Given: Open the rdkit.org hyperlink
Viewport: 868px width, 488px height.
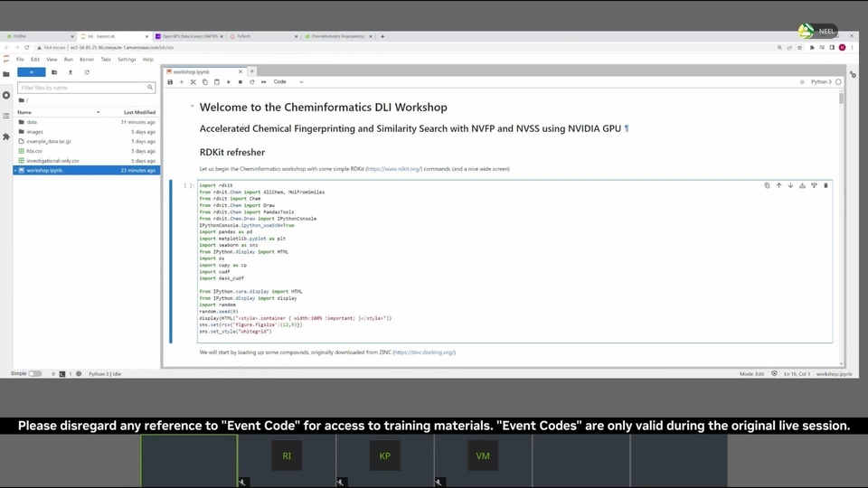Looking at the screenshot, I should 394,169.
